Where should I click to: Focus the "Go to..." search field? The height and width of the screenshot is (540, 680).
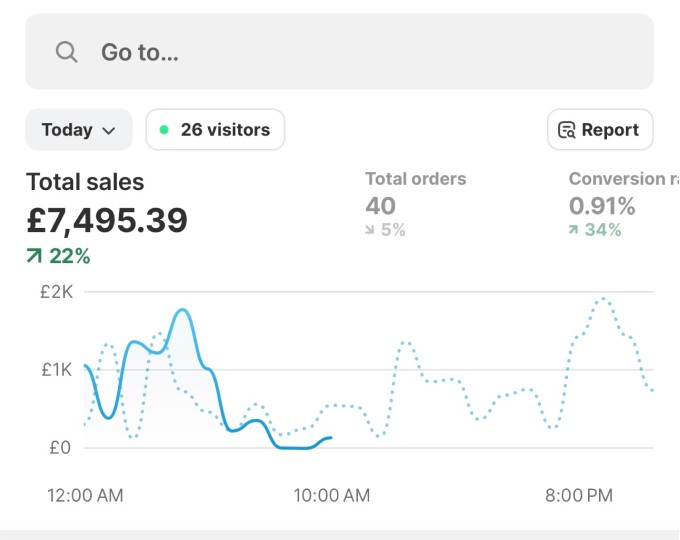[x=339, y=52]
